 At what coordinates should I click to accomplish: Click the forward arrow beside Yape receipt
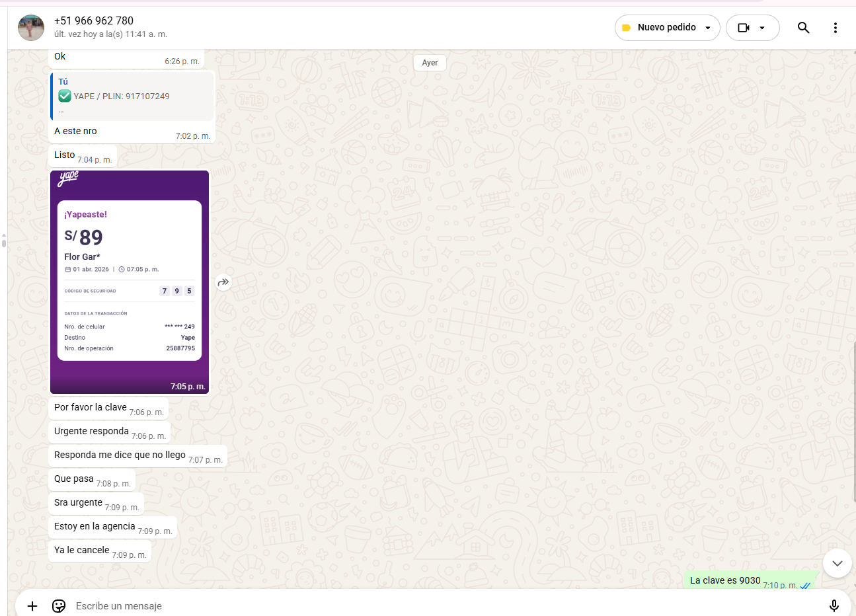[223, 282]
